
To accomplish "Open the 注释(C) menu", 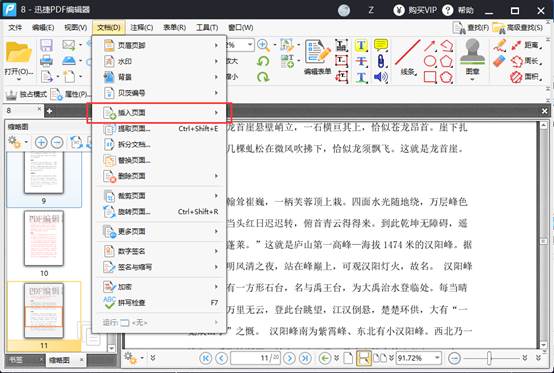I will 141,28.
